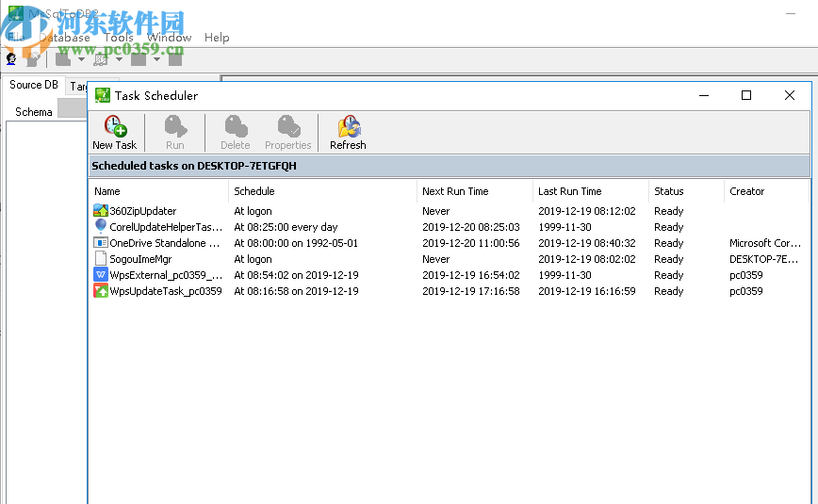Click the 360ZipUpdater task icon
Image resolution: width=818 pixels, height=504 pixels.
[x=101, y=211]
